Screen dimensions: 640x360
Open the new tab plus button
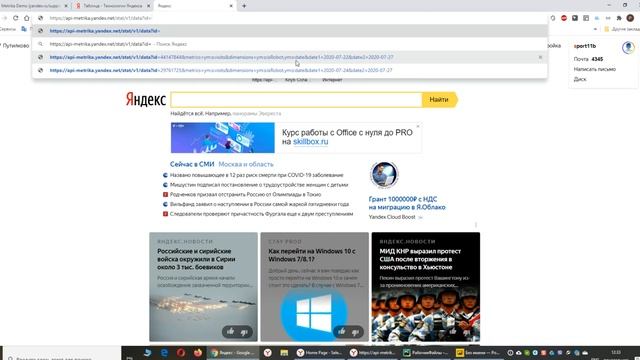tap(244, 6)
